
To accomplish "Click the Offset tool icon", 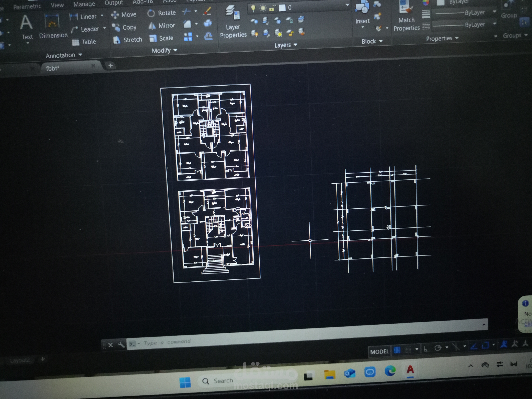I will [208, 36].
